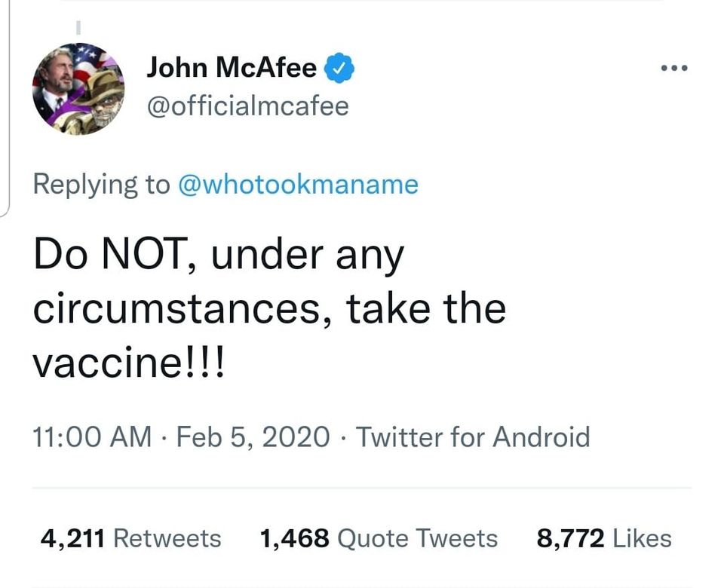This screenshot has width=724, height=588.
Task: View the 8,772 Likes list
Action: pyautogui.click(x=603, y=538)
